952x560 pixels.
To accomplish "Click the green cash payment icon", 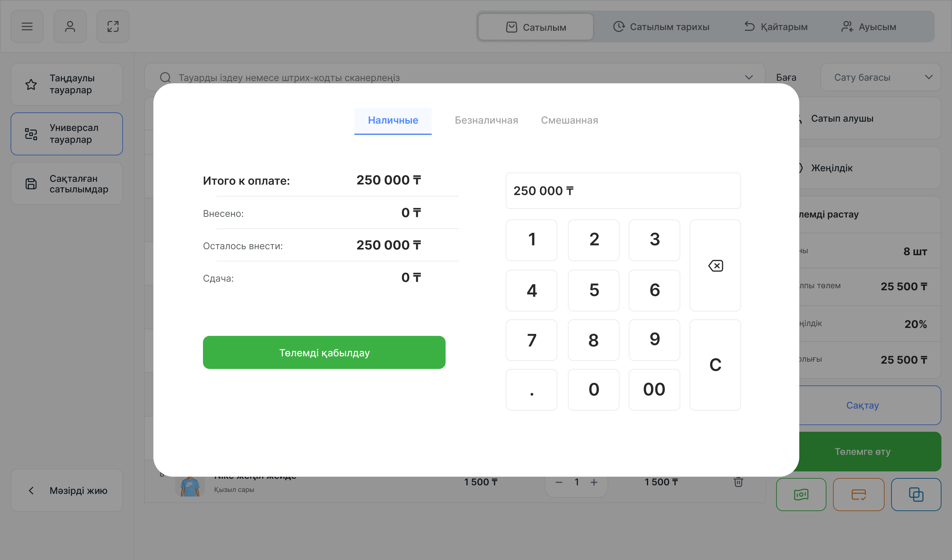I will click(x=801, y=495).
